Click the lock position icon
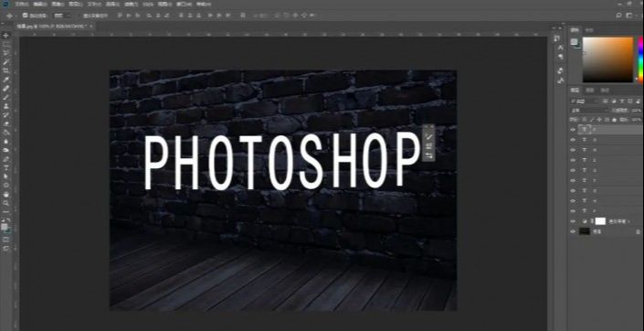Screen dimensions: 644x331 tap(599, 120)
